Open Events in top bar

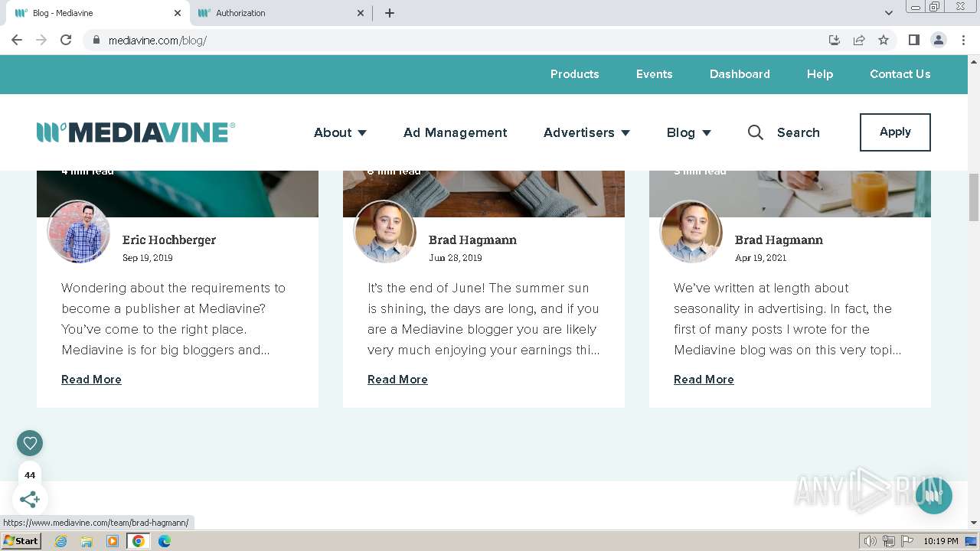654,74
